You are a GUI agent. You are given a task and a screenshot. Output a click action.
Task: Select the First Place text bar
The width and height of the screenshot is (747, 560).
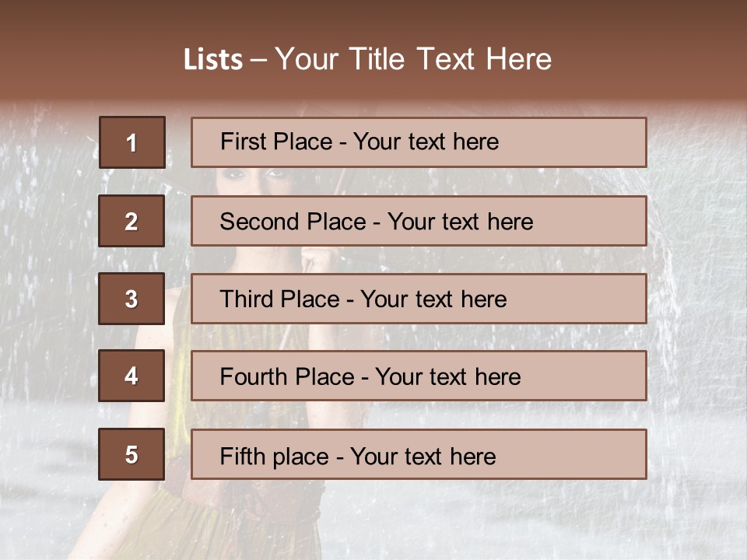point(419,142)
